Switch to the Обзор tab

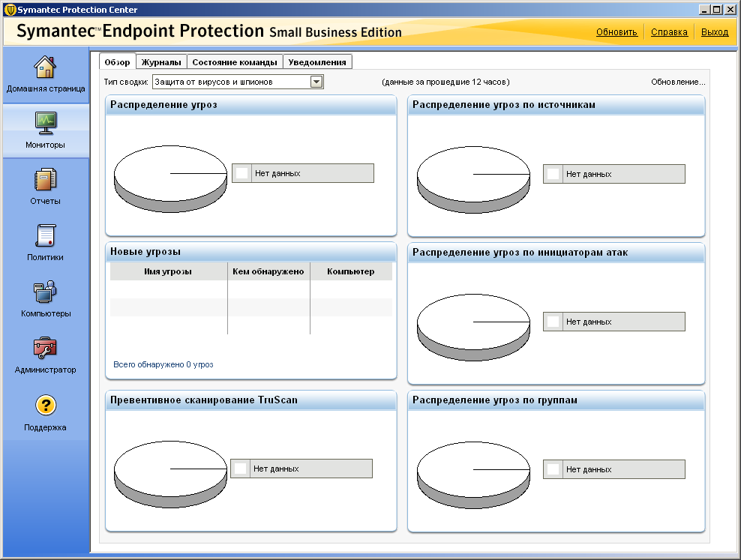117,62
